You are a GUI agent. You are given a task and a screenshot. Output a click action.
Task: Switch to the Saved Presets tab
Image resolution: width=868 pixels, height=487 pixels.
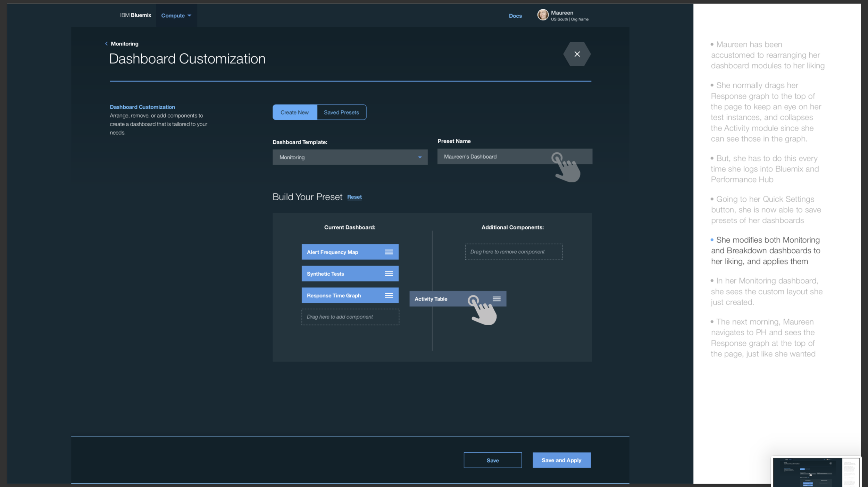341,112
